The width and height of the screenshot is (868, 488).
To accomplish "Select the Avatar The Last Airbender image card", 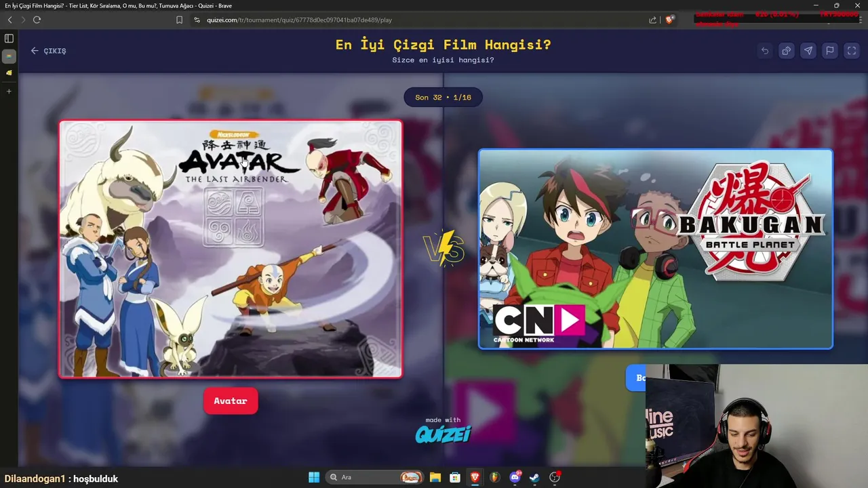I will [x=231, y=249].
